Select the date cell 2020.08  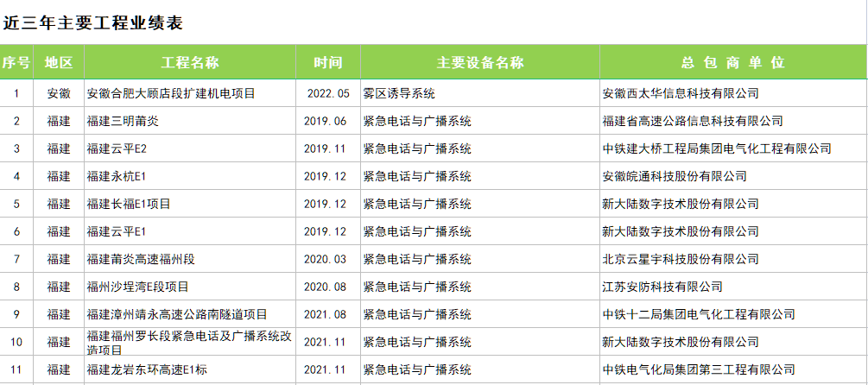(328, 287)
